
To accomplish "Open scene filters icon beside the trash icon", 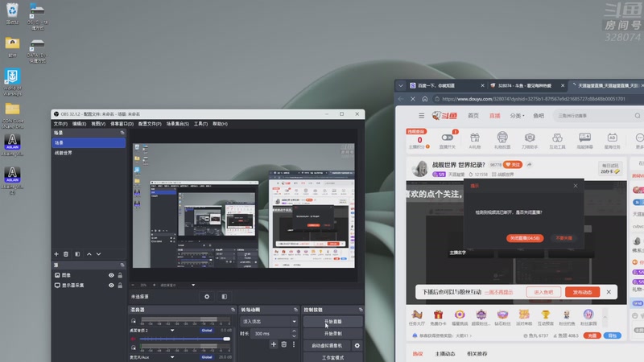I will pyautogui.click(x=77, y=254).
